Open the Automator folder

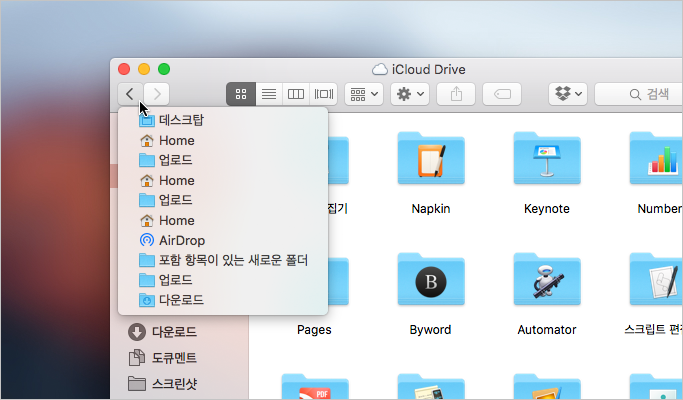pyautogui.click(x=547, y=279)
